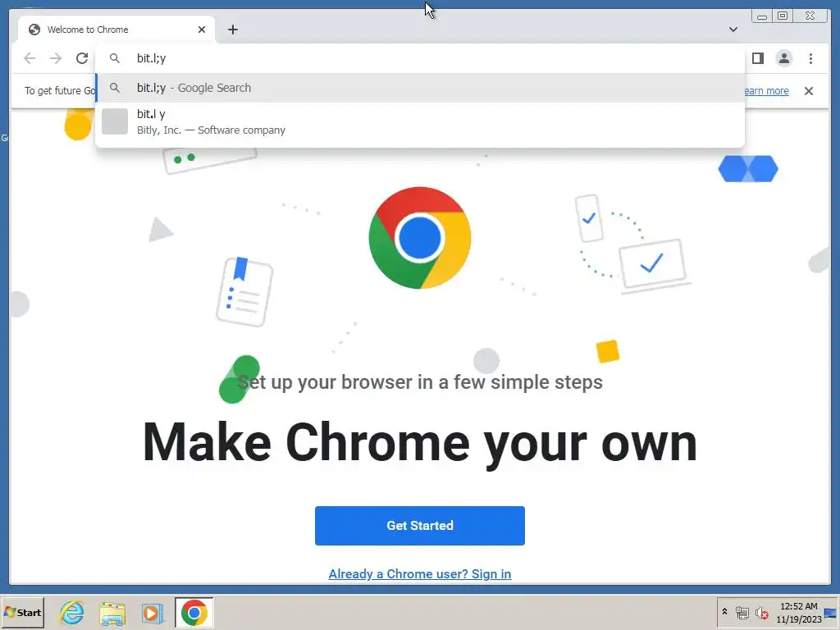Open the Windows Start menu
Image resolution: width=840 pixels, height=630 pixels.
tap(22, 612)
